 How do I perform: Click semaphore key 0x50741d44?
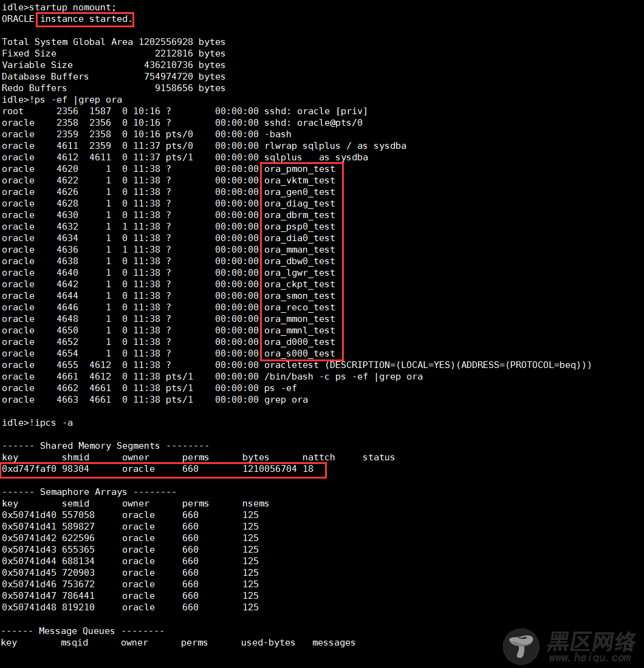(x=29, y=561)
